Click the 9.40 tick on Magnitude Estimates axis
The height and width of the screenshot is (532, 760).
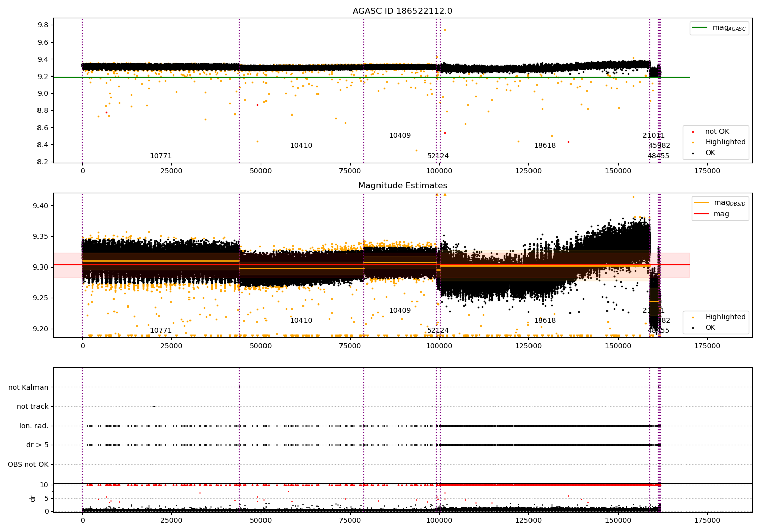pos(41,206)
